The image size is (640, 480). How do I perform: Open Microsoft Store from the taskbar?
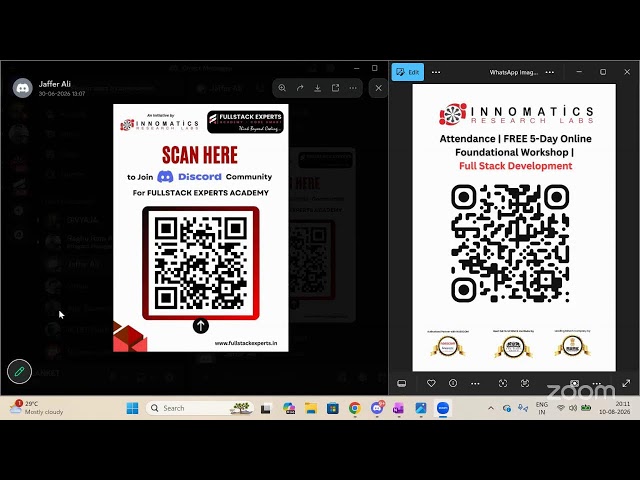[x=333, y=408]
